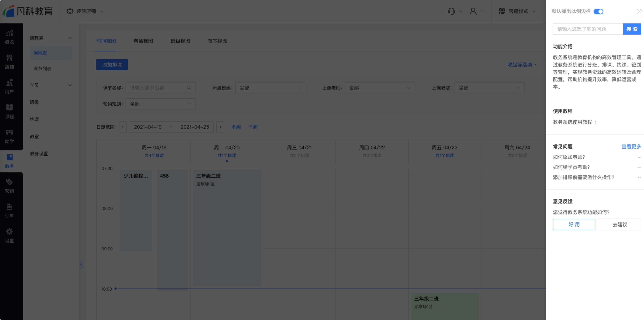Screen dimensions: 644x320
Task: Click the end date 2021-04-25 field
Action: [195, 127]
